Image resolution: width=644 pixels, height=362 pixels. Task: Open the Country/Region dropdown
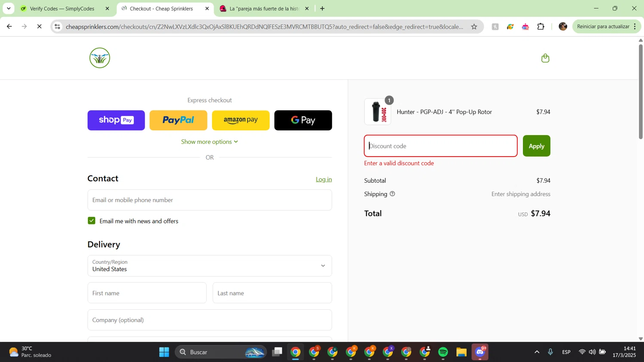[x=210, y=266]
